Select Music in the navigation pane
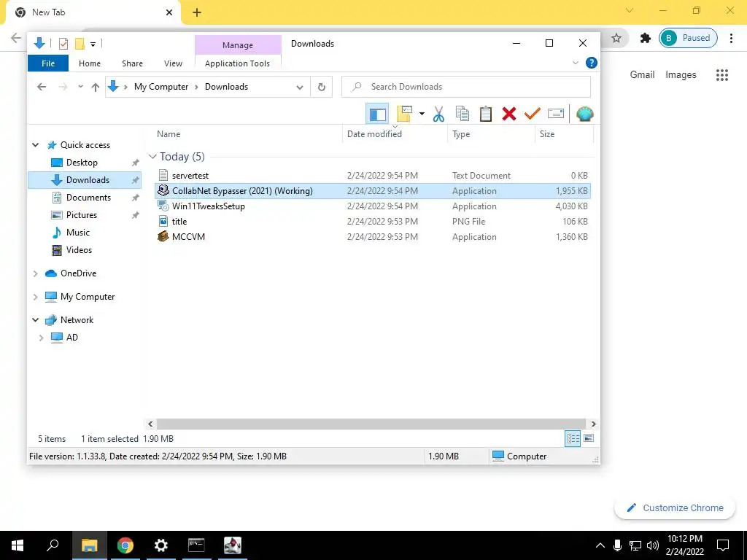This screenshot has width=747, height=560. click(77, 233)
